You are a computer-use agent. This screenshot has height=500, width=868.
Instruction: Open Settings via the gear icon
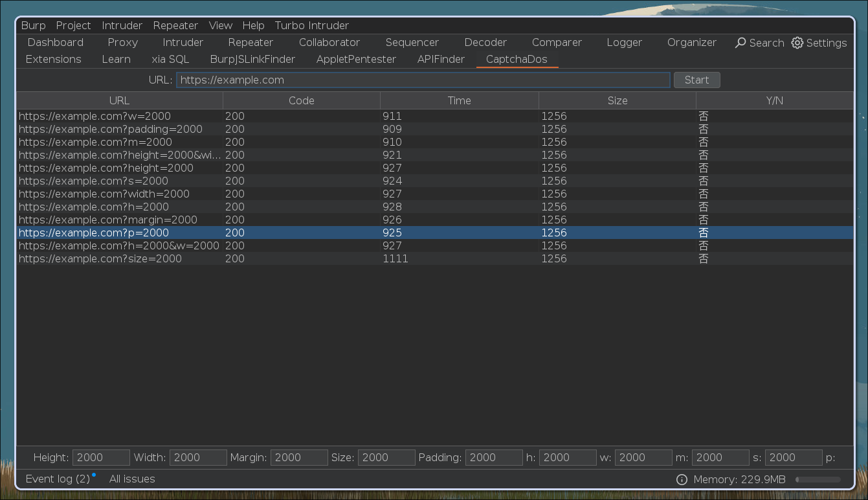[797, 43]
